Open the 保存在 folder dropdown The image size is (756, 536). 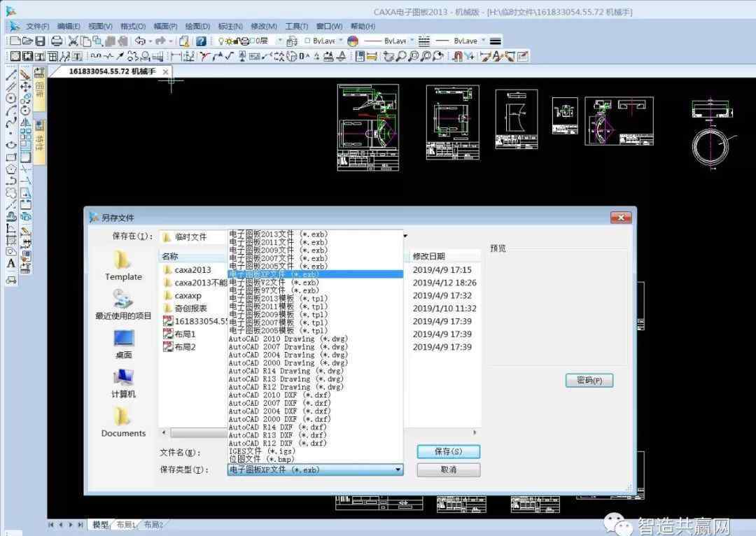click(x=405, y=237)
